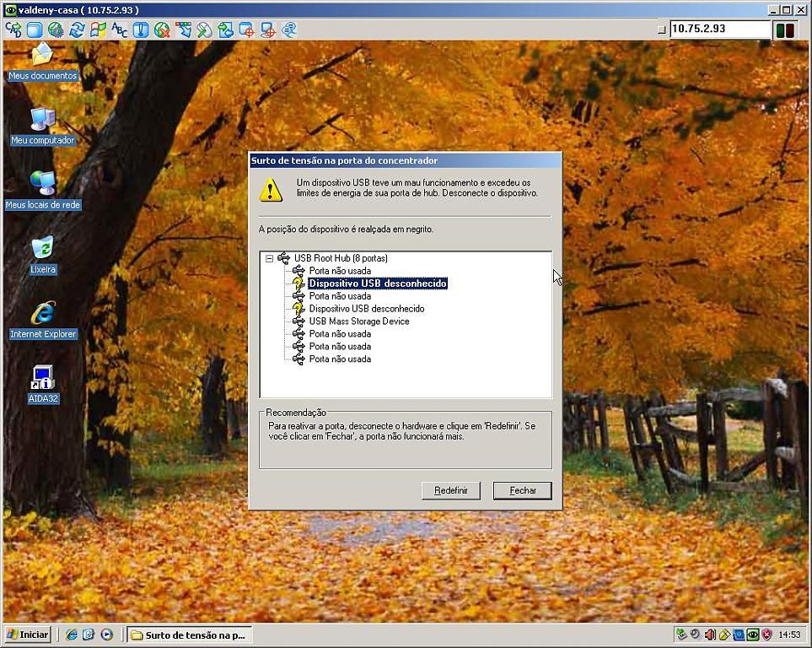This screenshot has width=812, height=648.
Task: Open send custom key (ABC icon)
Action: pos(119,30)
